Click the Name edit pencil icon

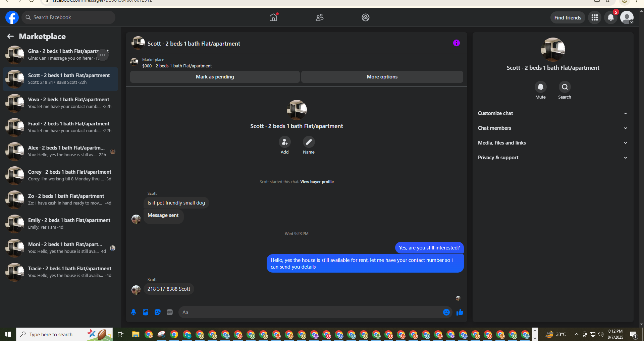[x=309, y=142]
